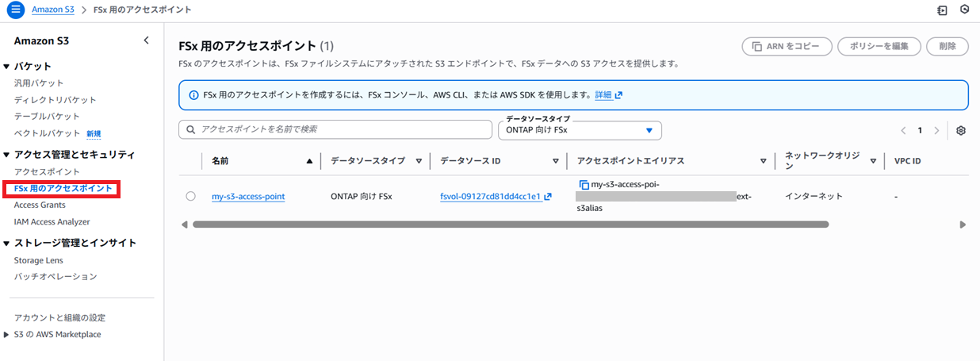Click Amazon S3 breadcrumb link
This screenshot has height=361, width=980.
(x=53, y=10)
